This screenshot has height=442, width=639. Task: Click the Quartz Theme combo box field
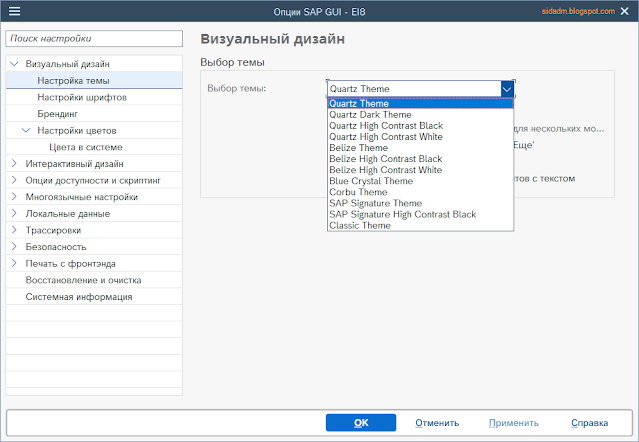coord(414,89)
